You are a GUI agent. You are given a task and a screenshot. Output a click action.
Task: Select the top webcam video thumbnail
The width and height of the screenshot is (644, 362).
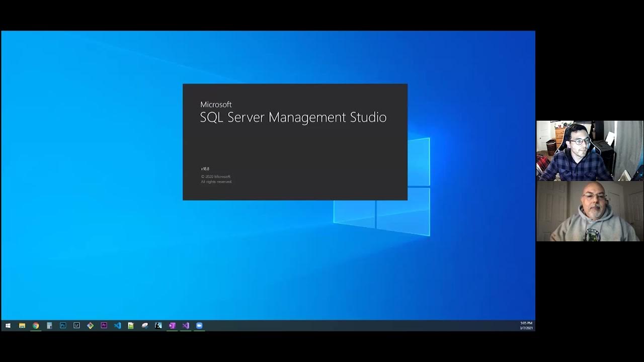tap(590, 151)
